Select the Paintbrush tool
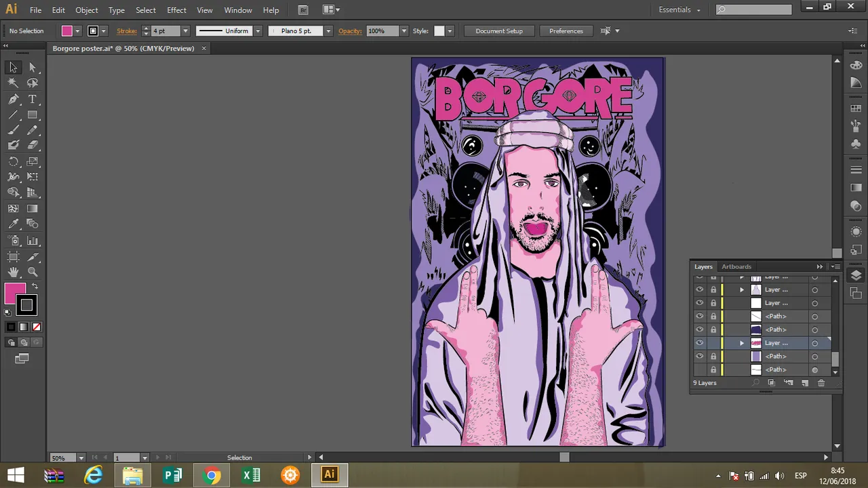868x488 pixels. [x=13, y=130]
